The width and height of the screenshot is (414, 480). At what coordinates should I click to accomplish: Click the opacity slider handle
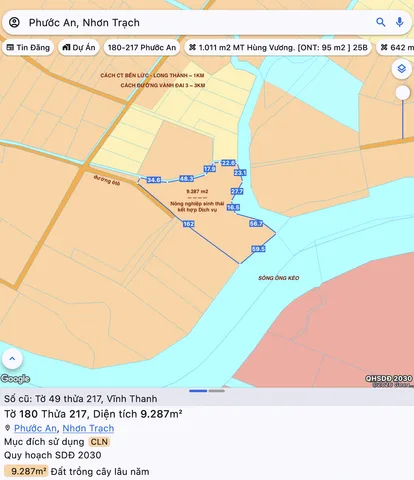(403, 93)
